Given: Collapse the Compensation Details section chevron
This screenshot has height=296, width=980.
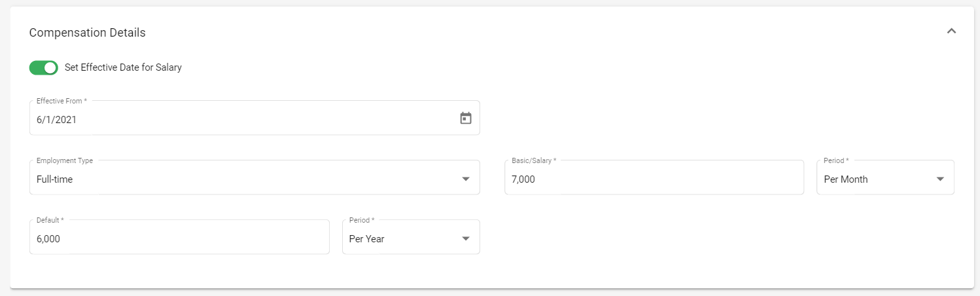Looking at the screenshot, I should click(x=951, y=31).
